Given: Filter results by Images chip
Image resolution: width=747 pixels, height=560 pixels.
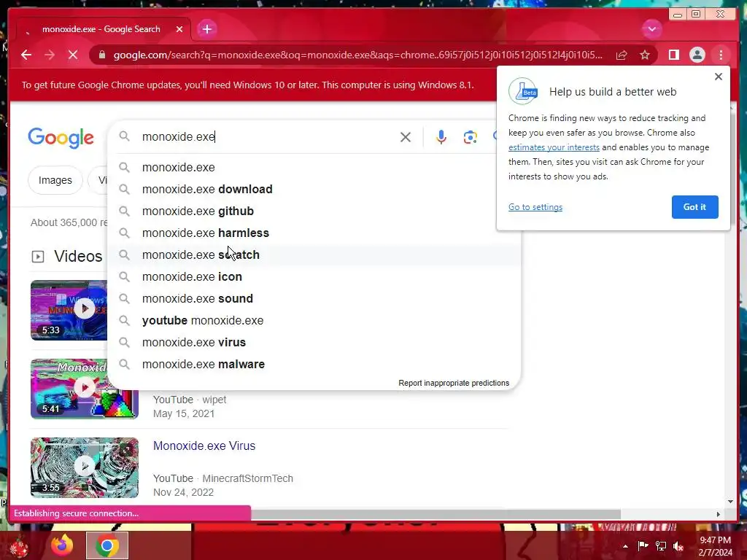Looking at the screenshot, I should coord(55,180).
